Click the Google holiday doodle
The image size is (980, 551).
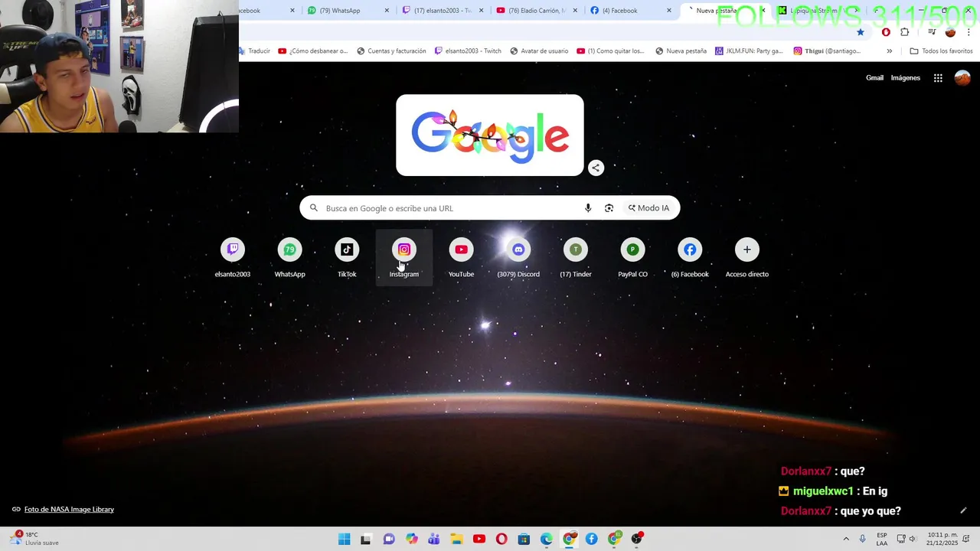point(490,135)
